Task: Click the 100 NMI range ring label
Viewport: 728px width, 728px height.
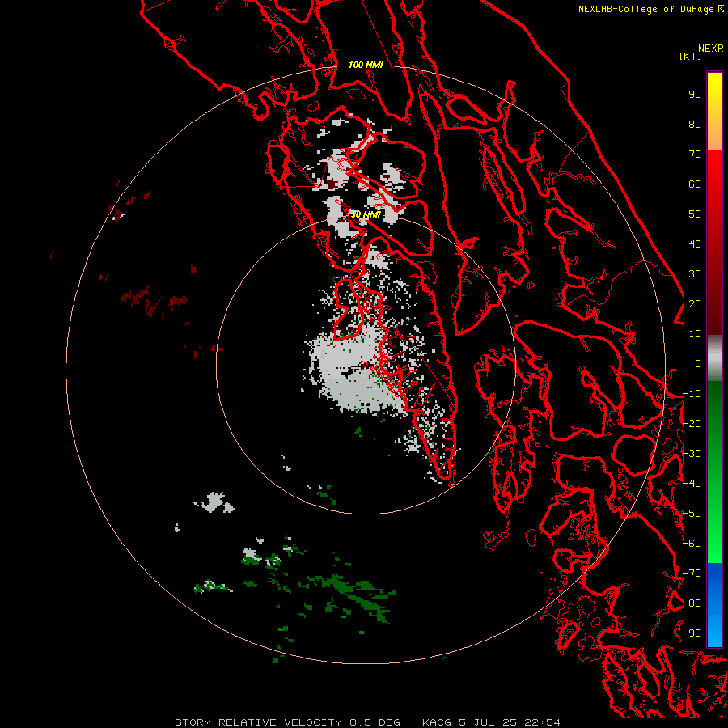Action: (366, 65)
